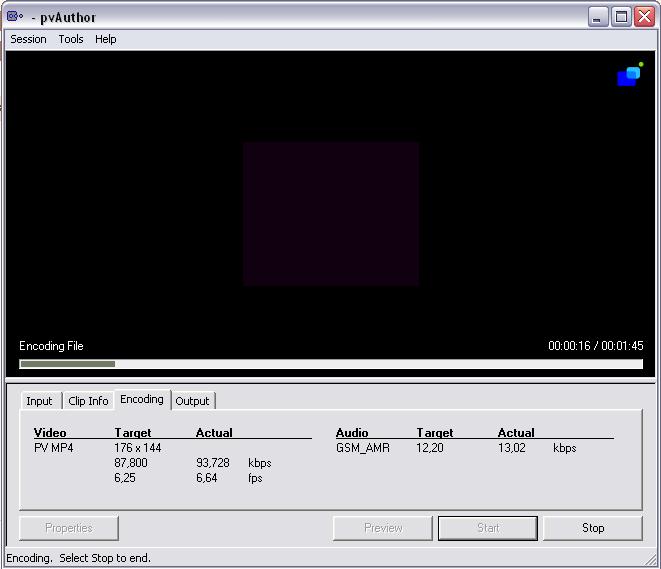
Task: Switch to the Clip Info tab
Action: pos(88,401)
